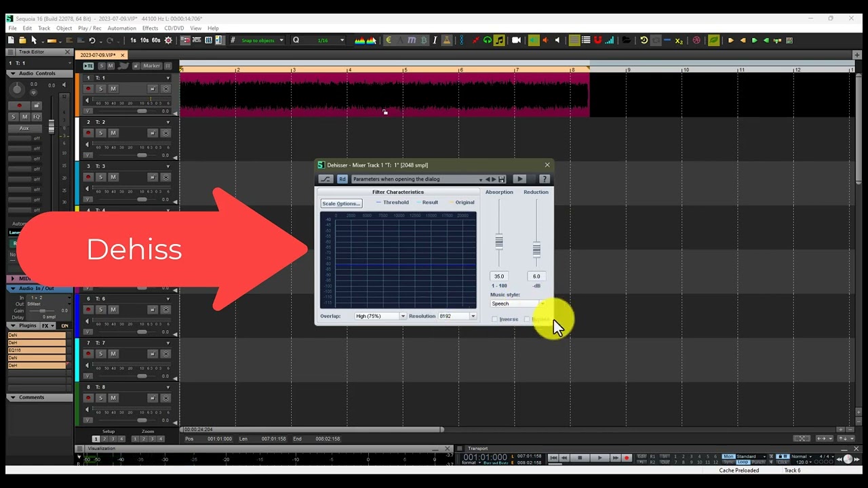
Task: Click the video camera icon
Action: [x=516, y=40]
